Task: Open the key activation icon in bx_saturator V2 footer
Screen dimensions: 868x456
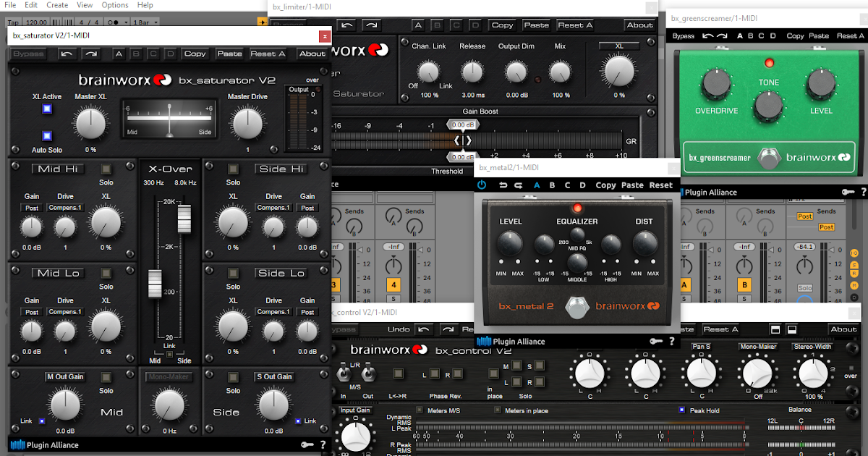Action: [x=307, y=444]
